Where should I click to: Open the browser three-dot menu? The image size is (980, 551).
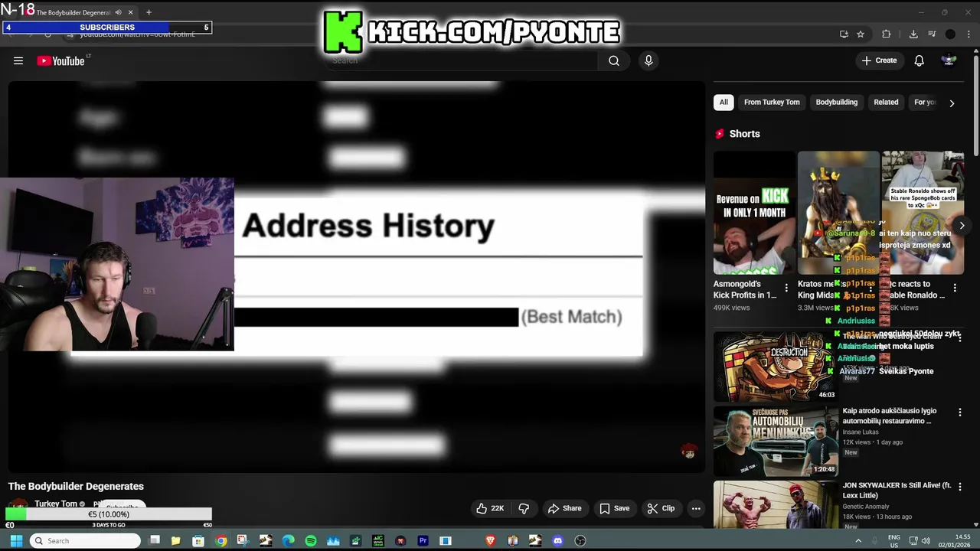tap(969, 34)
